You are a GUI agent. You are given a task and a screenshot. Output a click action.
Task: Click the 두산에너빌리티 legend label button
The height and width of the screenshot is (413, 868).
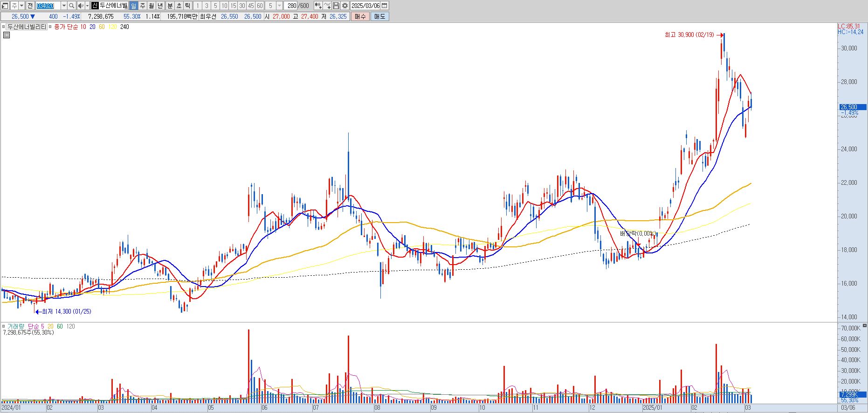pyautogui.click(x=27, y=27)
